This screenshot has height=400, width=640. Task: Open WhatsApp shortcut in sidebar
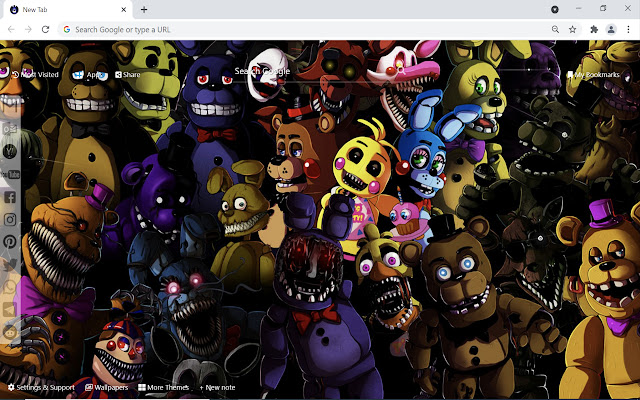pos(10,287)
